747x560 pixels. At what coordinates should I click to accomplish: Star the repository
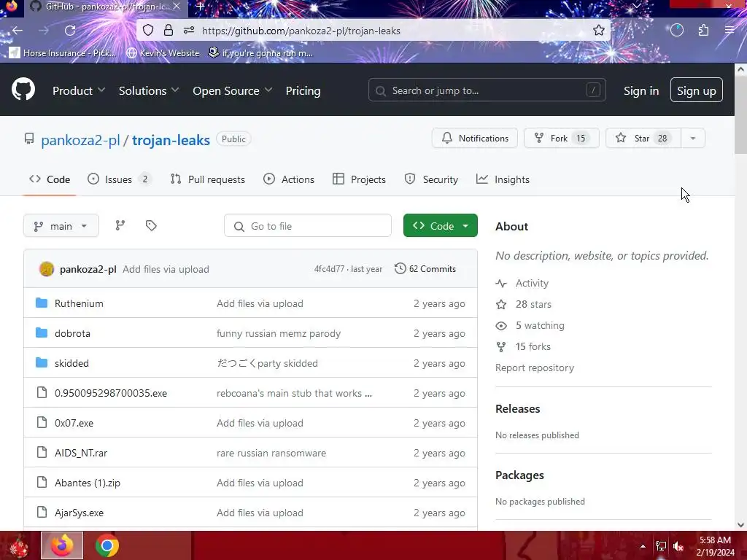[x=643, y=138]
